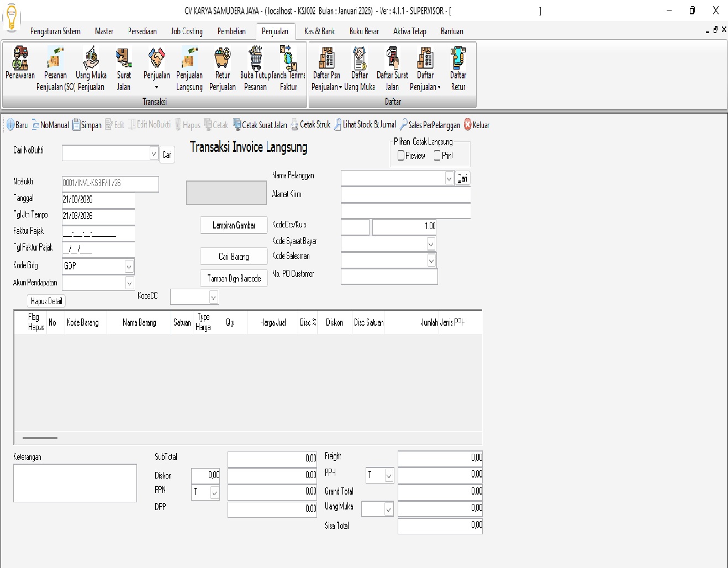Open the PPN type dropdown
This screenshot has height=568, width=728.
click(x=214, y=492)
